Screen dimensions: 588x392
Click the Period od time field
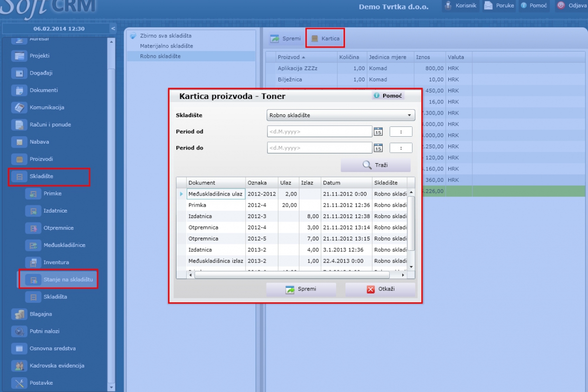(x=401, y=131)
